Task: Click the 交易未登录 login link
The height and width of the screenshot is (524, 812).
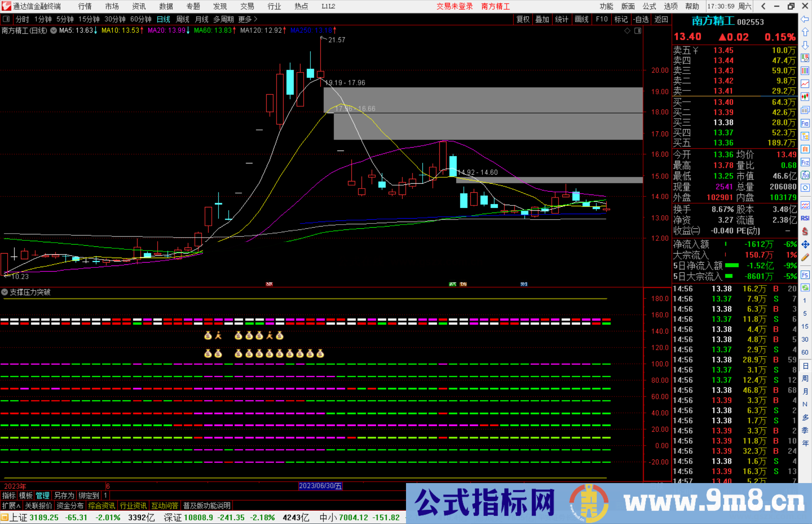Action: point(454,6)
